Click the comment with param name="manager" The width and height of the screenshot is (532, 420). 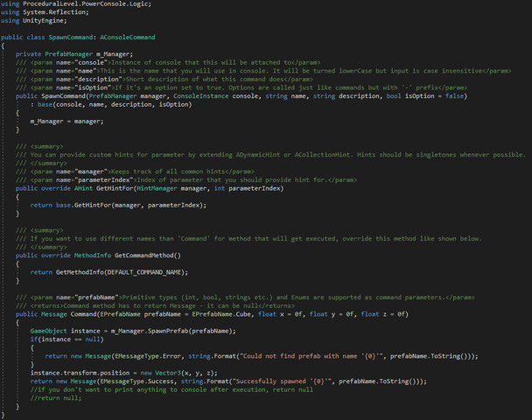[135, 171]
